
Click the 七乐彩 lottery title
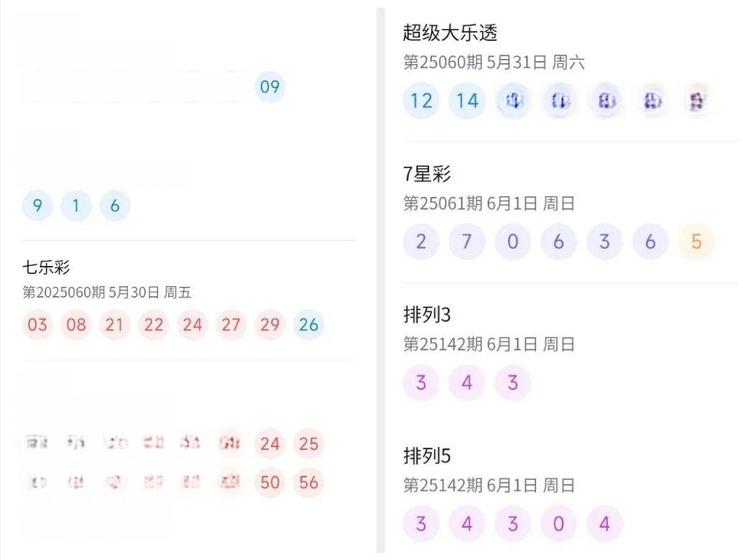pyautogui.click(x=46, y=267)
